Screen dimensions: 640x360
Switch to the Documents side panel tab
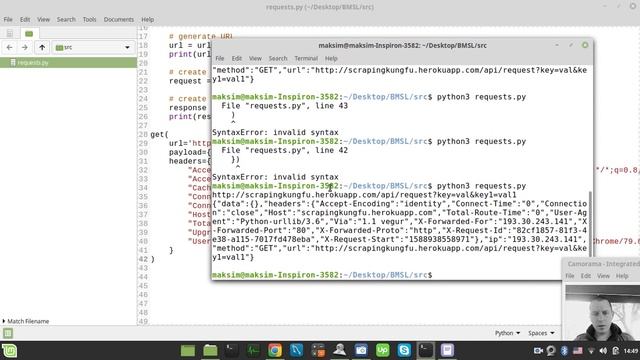point(10,33)
